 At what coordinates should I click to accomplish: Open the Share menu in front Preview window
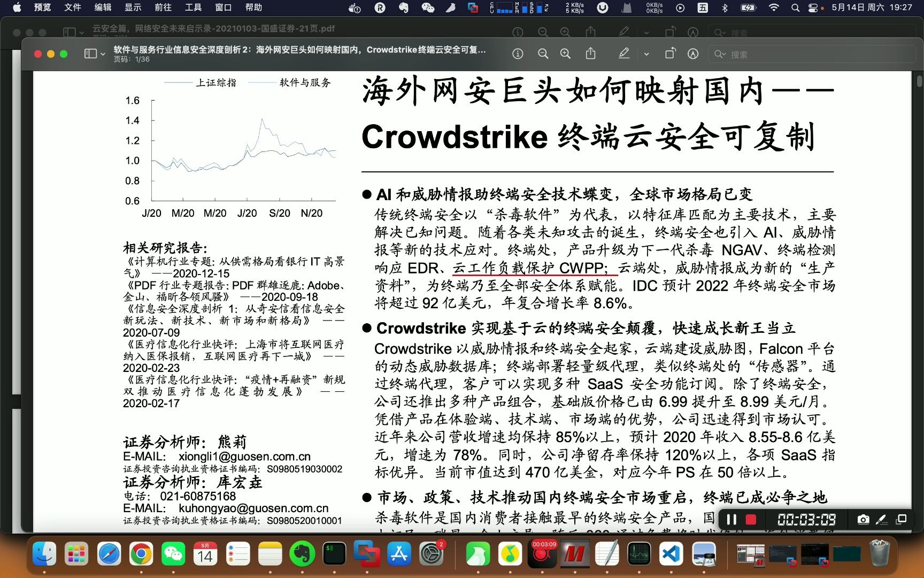coord(590,54)
